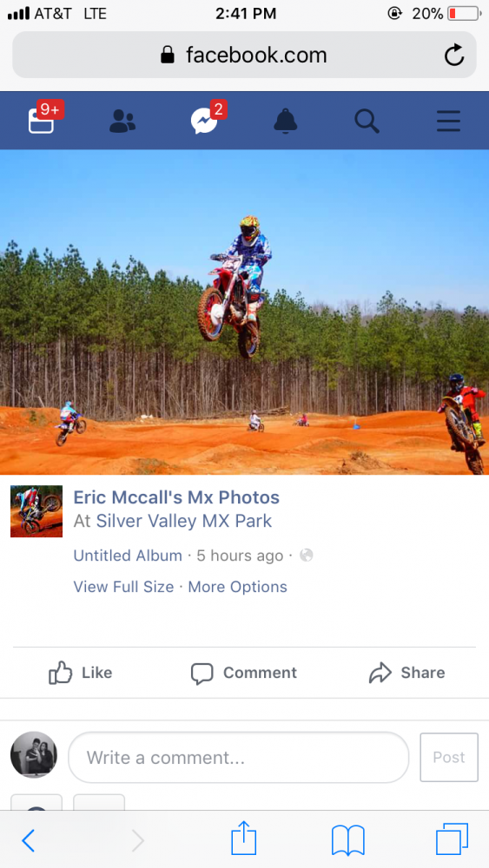The height and width of the screenshot is (868, 489).
Task: Tap the Comment button
Action: pos(244,673)
